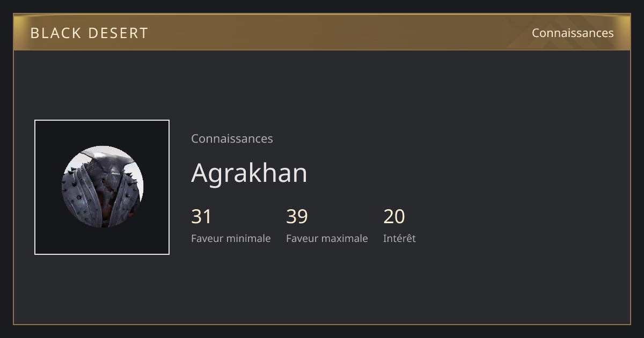Select the maximum favor value 39

(297, 217)
